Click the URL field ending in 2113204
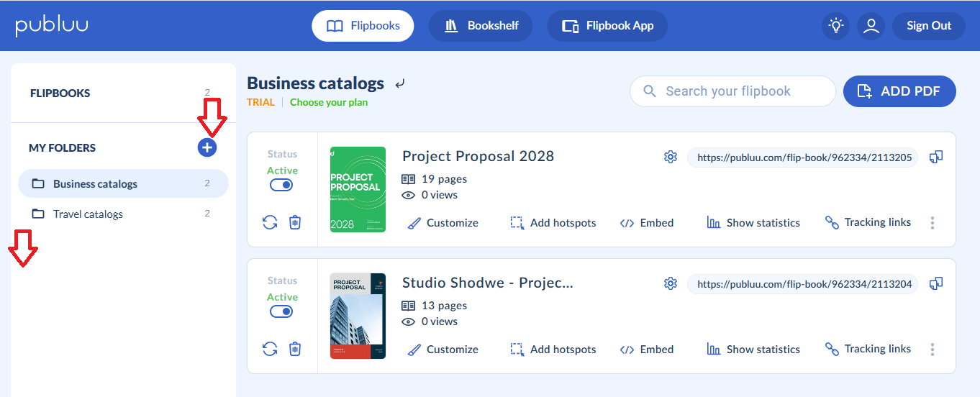The height and width of the screenshot is (397, 980). (803, 284)
